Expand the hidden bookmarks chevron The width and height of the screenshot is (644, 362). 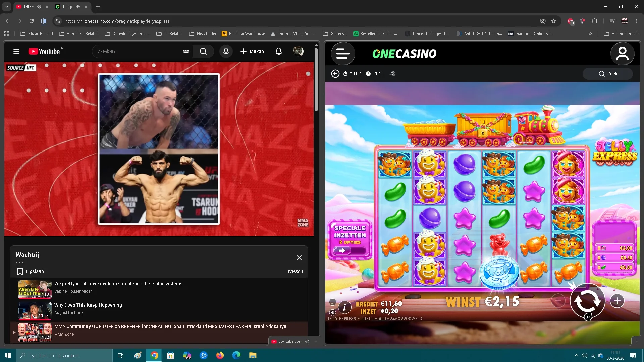tap(590, 34)
